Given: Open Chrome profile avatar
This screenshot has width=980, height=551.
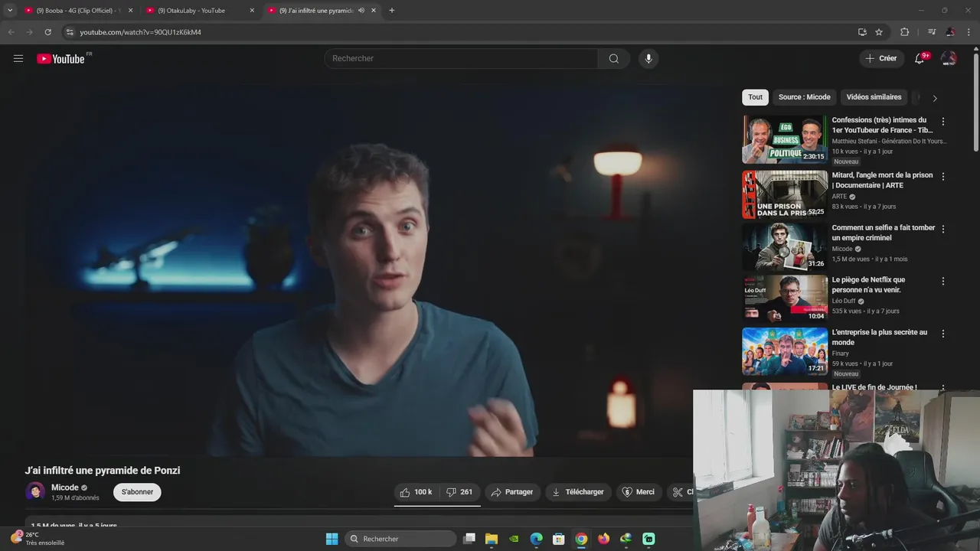Looking at the screenshot, I should coord(950,32).
